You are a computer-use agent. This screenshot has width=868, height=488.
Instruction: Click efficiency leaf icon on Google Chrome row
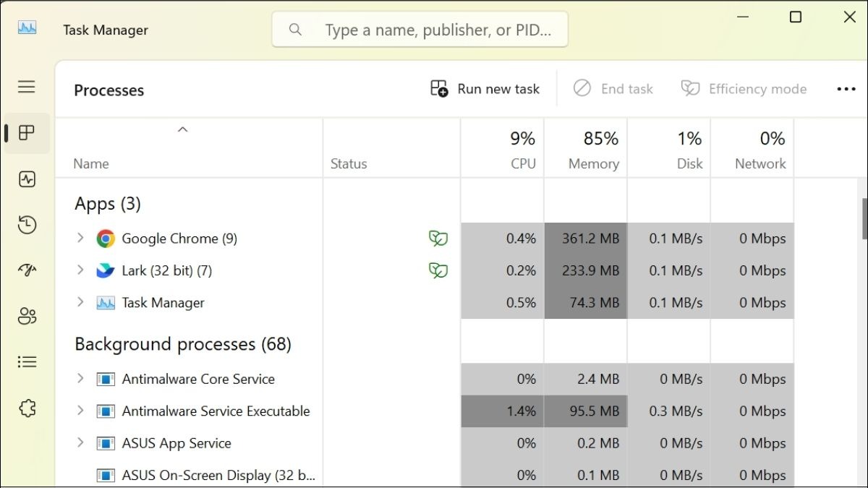pyautogui.click(x=438, y=239)
